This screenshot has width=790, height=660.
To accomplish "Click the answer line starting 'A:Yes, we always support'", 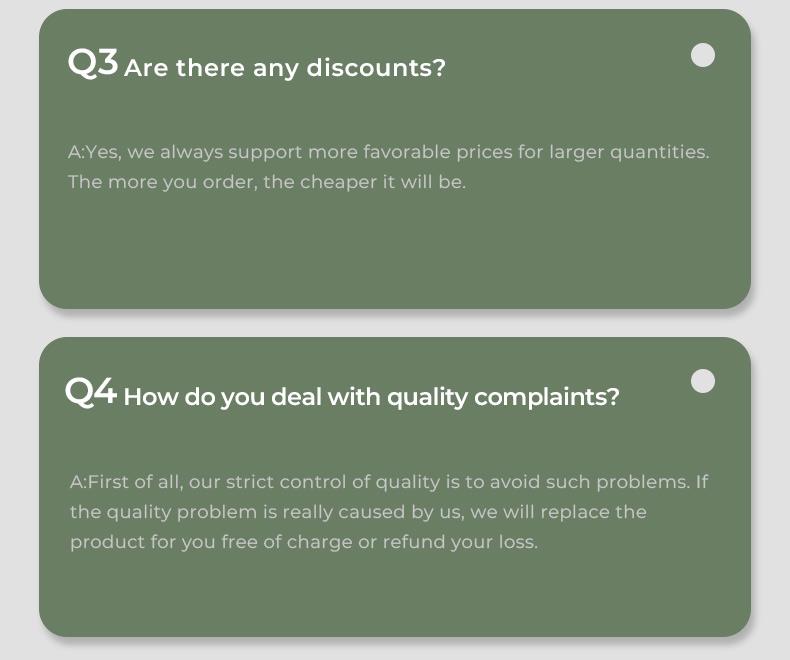I will (388, 152).
